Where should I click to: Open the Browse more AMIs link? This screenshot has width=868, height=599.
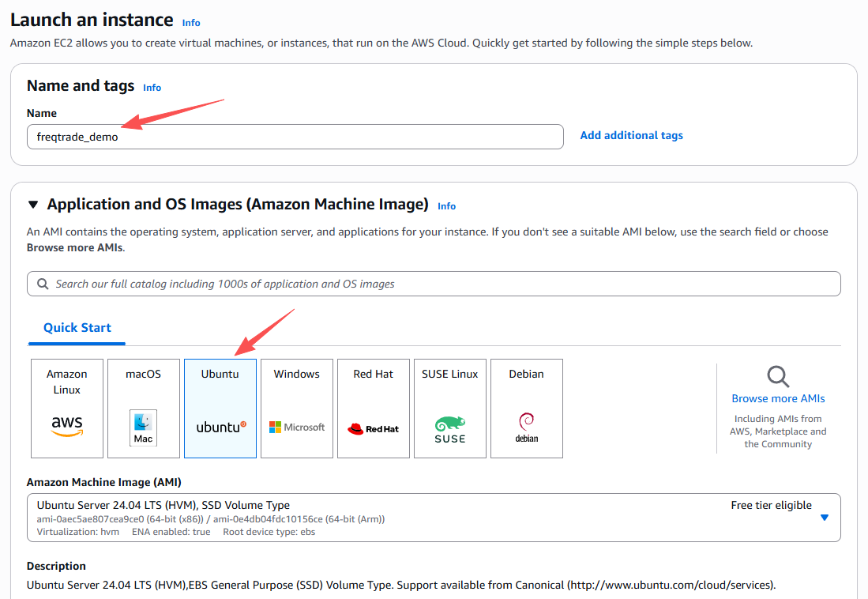point(778,398)
